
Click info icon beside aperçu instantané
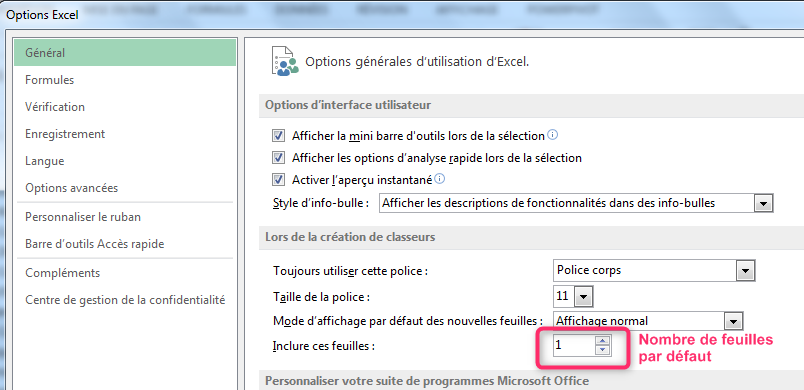(x=439, y=179)
